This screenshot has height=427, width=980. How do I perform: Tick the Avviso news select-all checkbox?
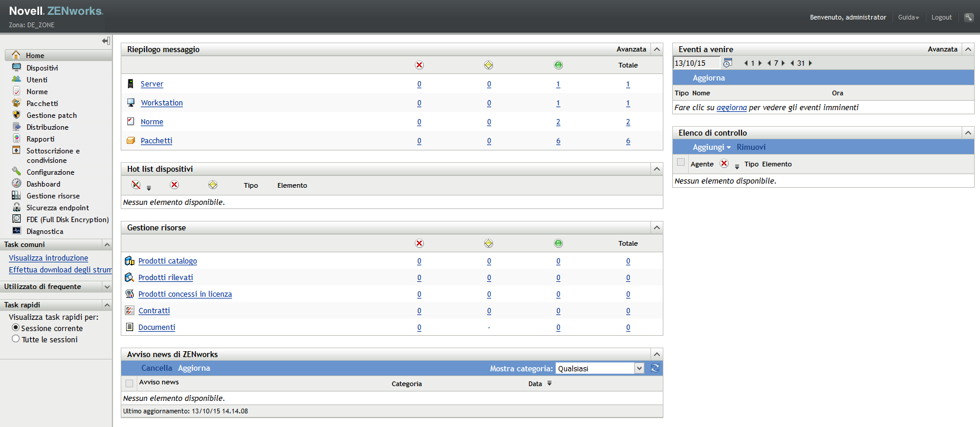click(x=129, y=383)
